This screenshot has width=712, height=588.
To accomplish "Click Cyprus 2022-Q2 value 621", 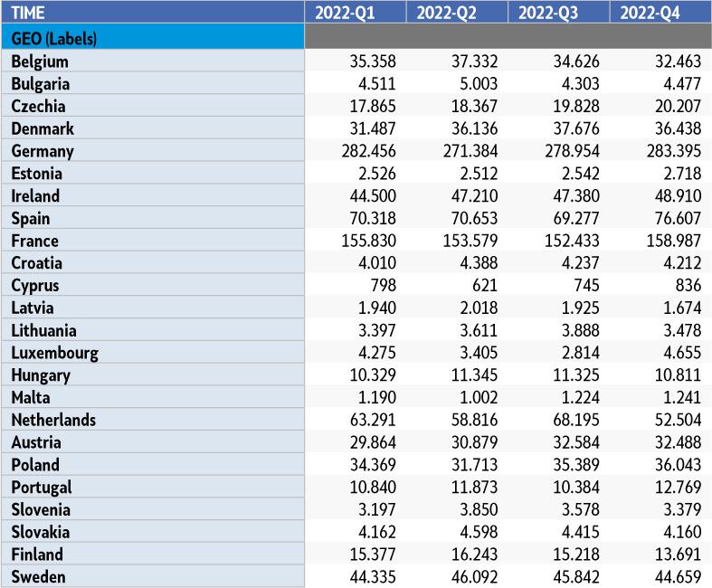I will (482, 286).
